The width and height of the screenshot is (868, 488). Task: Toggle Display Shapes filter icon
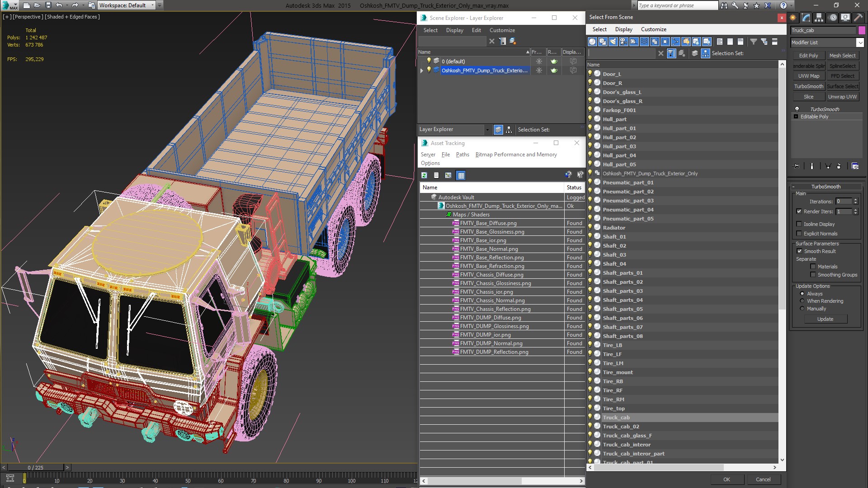[603, 42]
